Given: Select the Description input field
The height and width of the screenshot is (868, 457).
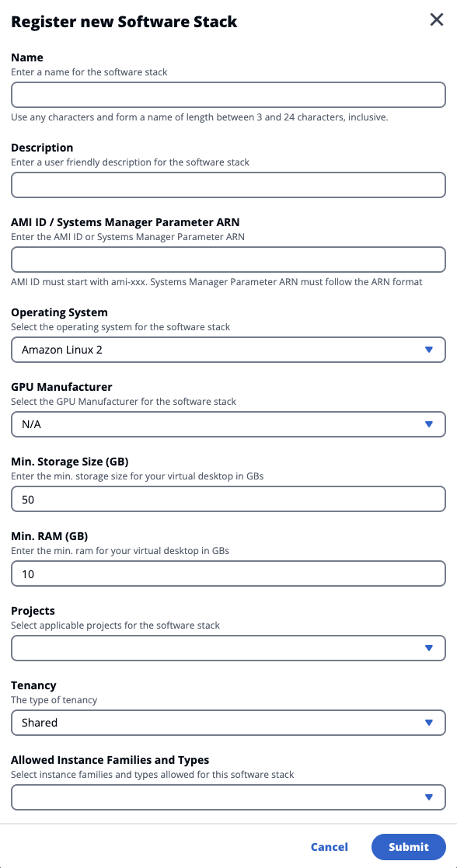Looking at the screenshot, I should coord(228,185).
